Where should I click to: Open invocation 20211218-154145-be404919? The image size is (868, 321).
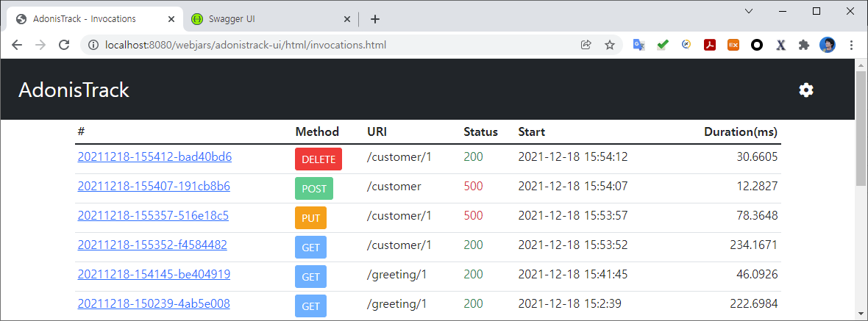[x=154, y=274]
